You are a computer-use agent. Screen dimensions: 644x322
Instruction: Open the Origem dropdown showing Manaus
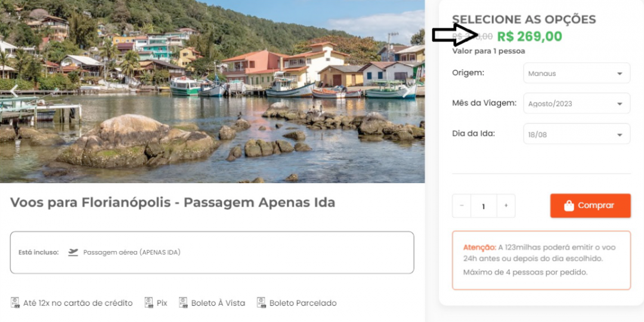[576, 73]
